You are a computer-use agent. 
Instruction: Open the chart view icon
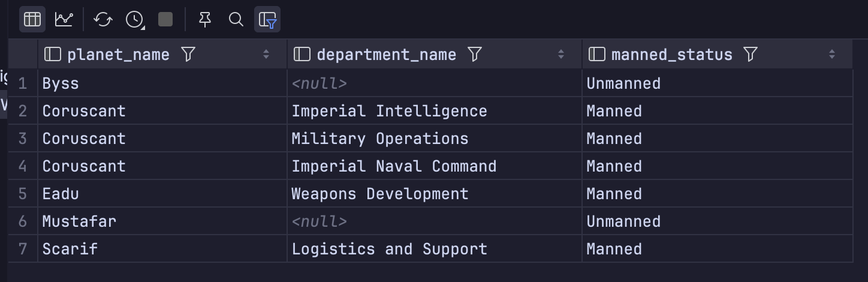click(x=64, y=19)
